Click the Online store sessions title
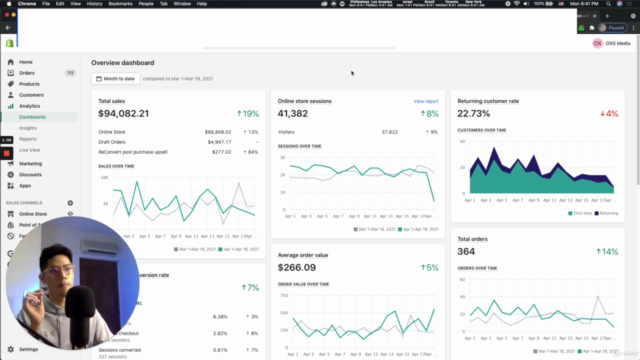The width and height of the screenshot is (640, 360). pos(304,101)
